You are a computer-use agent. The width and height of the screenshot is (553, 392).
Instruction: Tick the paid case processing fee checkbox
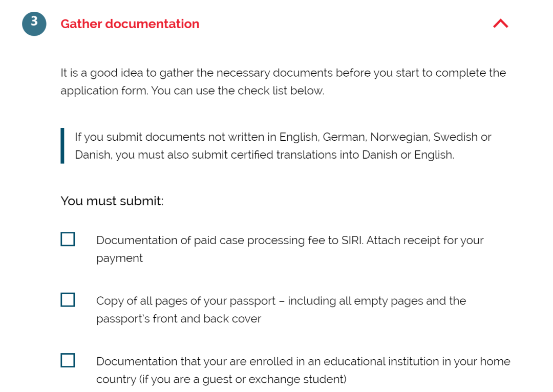[68, 239]
